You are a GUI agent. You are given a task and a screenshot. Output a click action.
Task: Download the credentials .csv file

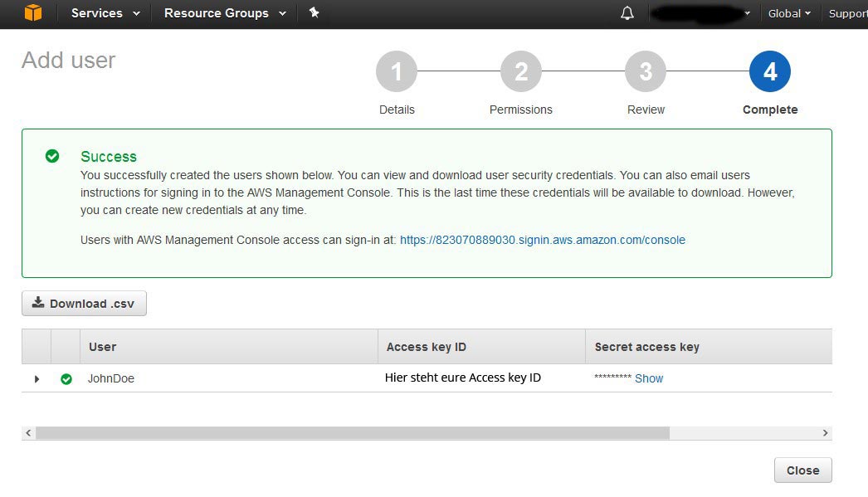click(x=84, y=304)
